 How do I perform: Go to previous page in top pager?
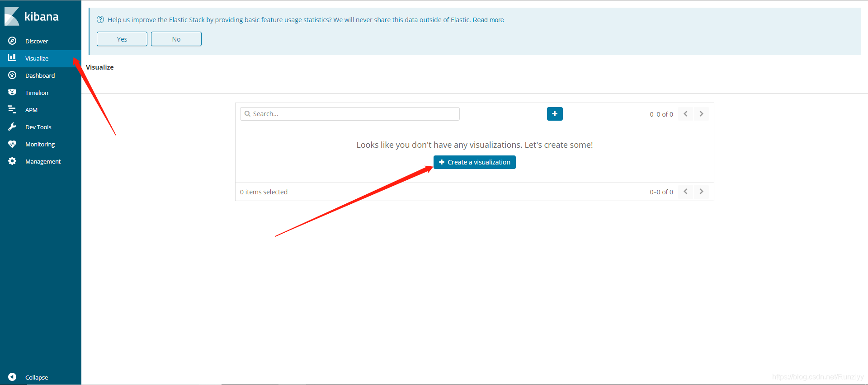tap(686, 114)
